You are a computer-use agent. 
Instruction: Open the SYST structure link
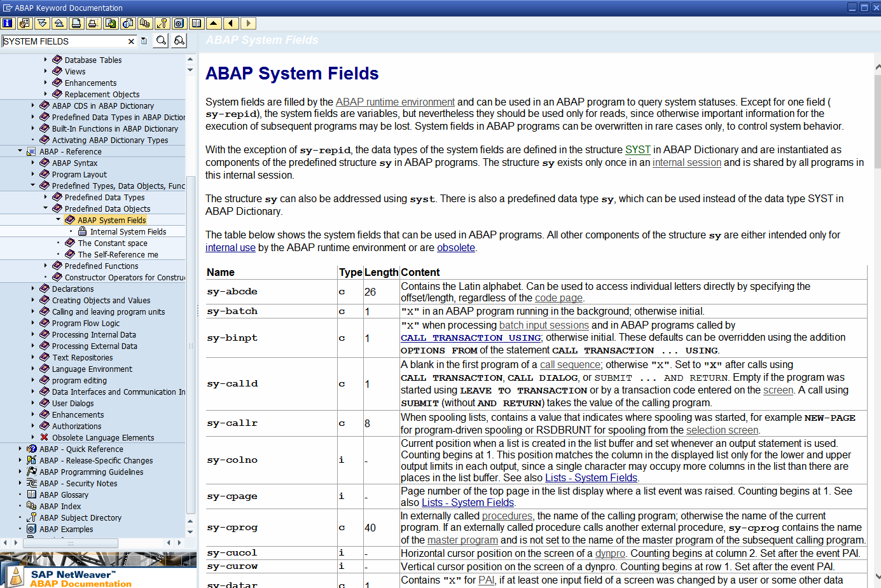click(637, 149)
